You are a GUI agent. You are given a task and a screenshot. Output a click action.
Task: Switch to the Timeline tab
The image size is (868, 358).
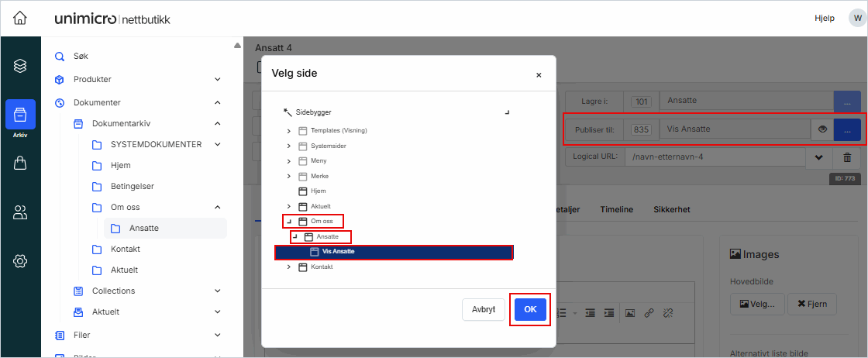click(616, 209)
